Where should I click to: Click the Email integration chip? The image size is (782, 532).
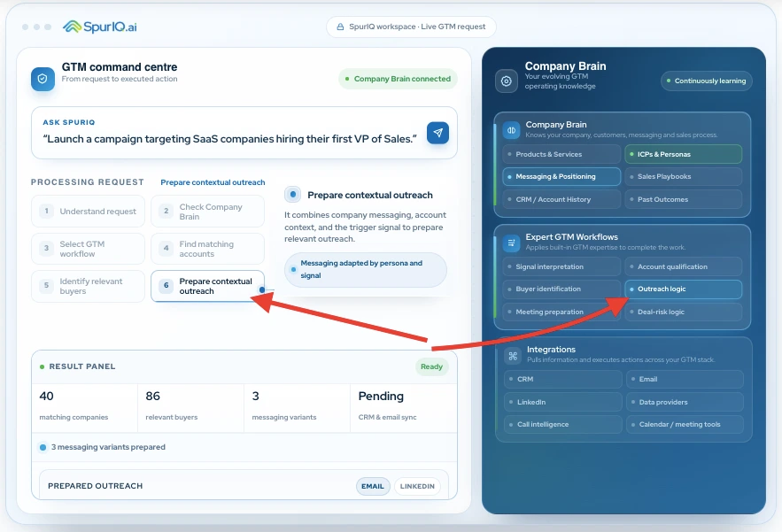coord(685,379)
